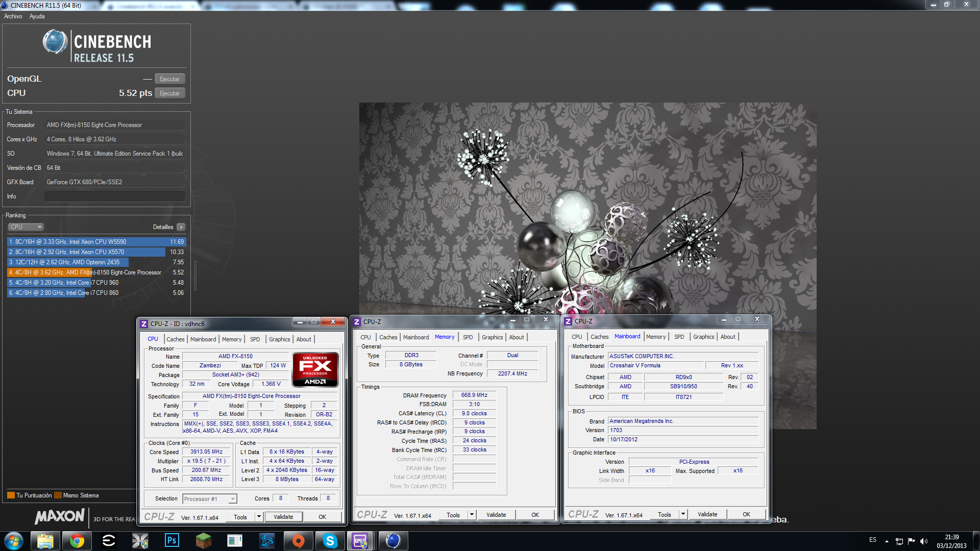Run the CPU benchmark with Ejecutar
Screen dimensions: 980x551
(169, 93)
